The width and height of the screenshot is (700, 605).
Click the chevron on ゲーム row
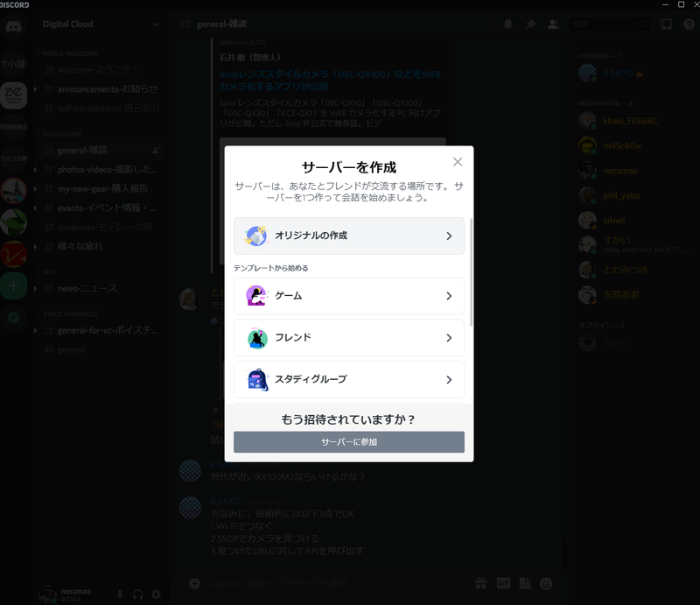(x=449, y=296)
